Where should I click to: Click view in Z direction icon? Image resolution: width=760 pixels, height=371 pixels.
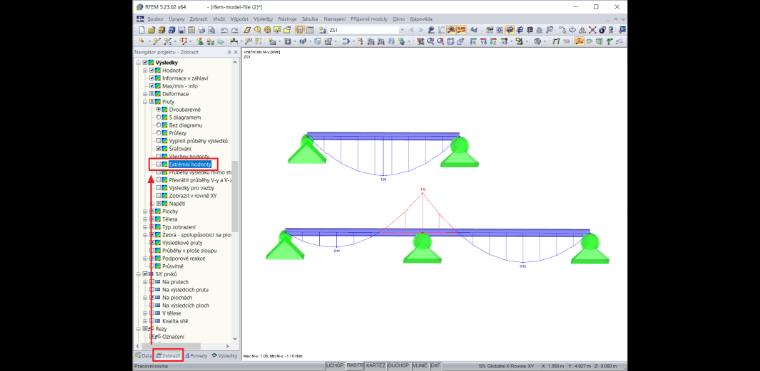pyautogui.click(x=493, y=41)
